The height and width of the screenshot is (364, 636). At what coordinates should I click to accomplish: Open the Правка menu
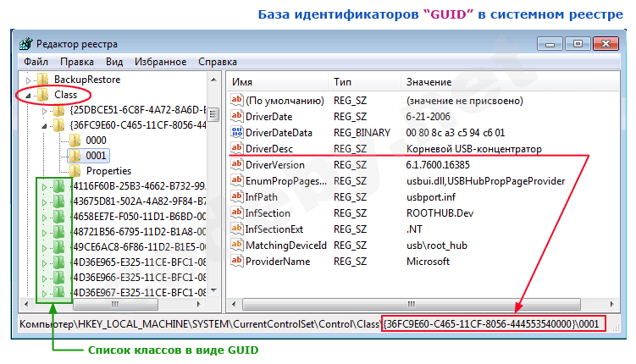point(77,62)
